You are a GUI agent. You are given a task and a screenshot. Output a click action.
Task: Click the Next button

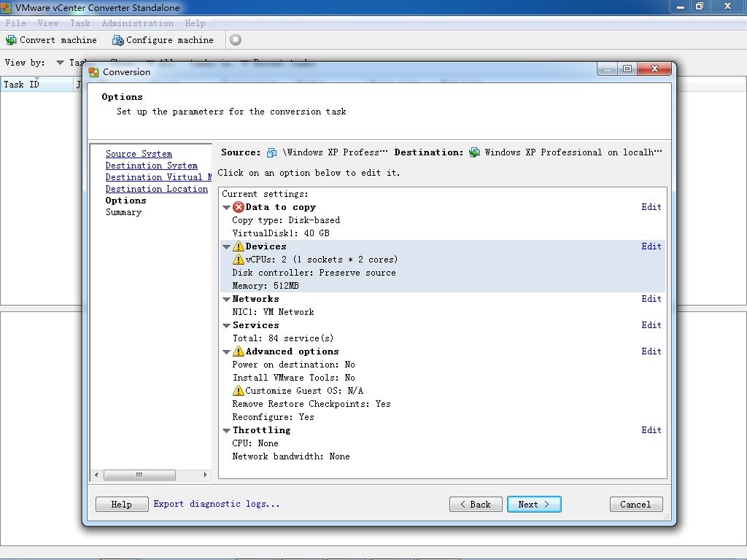pyautogui.click(x=534, y=505)
